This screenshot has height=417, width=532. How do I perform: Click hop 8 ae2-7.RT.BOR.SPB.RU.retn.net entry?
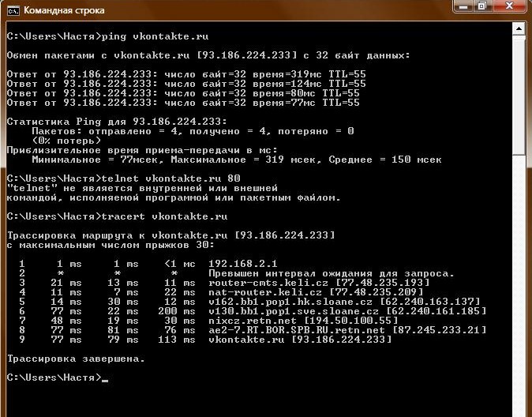pos(347,330)
